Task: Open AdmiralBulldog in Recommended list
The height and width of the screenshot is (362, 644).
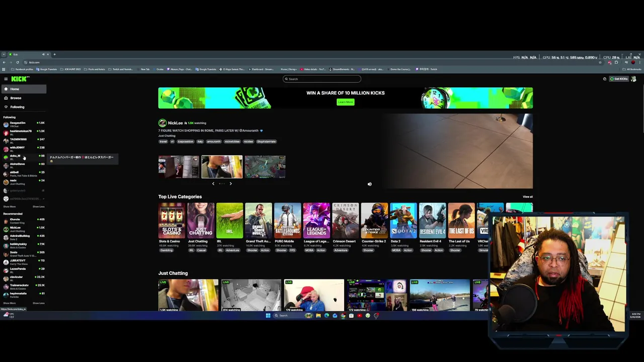Action: (24, 237)
